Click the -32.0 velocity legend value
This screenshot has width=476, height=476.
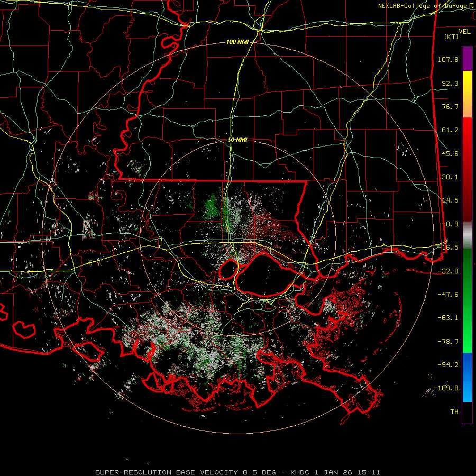pos(448,271)
